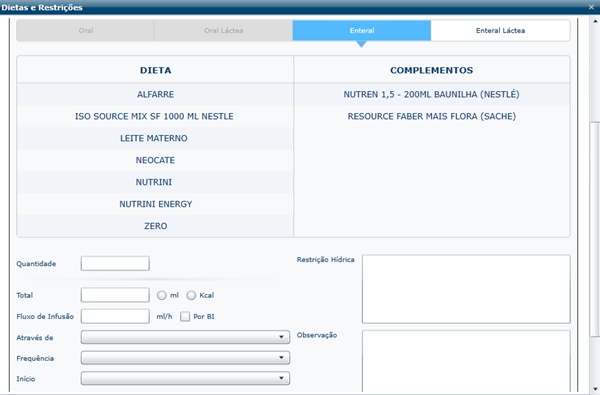This screenshot has width=600, height=395.
Task: Expand the Frequência dropdown
Action: (x=185, y=358)
